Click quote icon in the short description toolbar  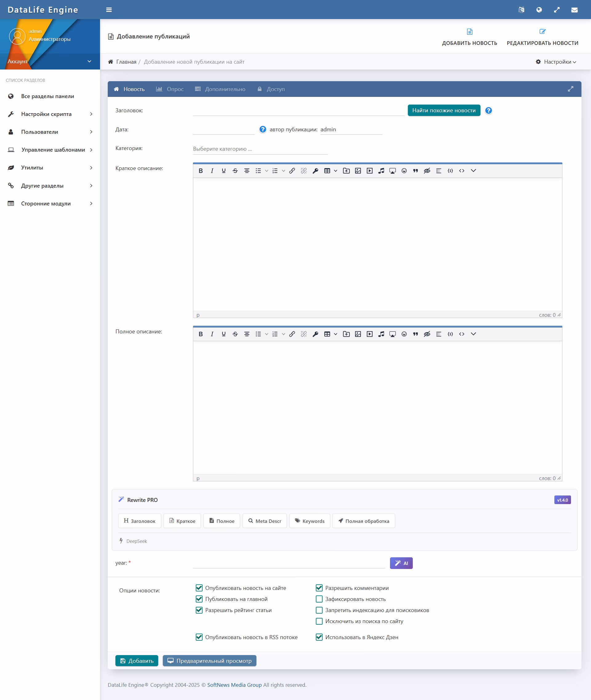416,171
